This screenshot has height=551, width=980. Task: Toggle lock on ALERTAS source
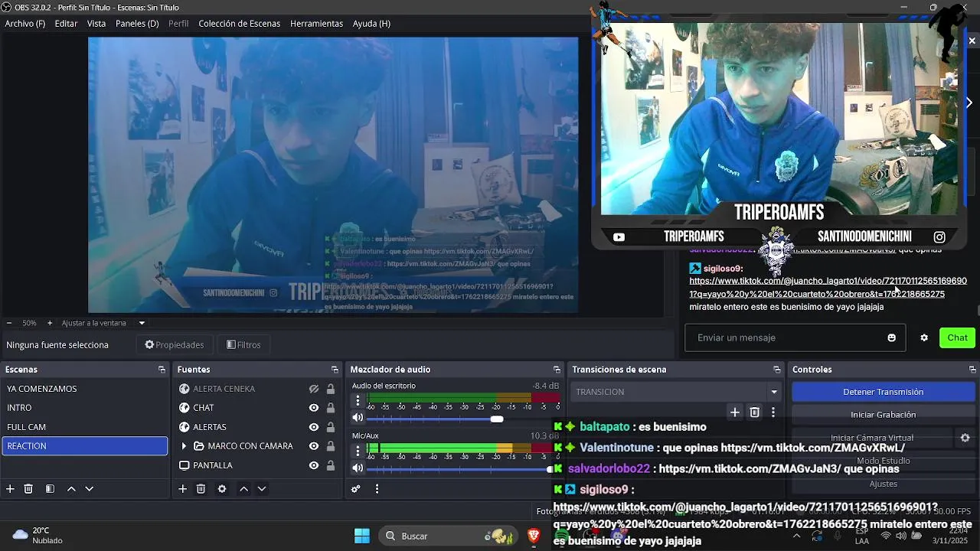tap(331, 427)
